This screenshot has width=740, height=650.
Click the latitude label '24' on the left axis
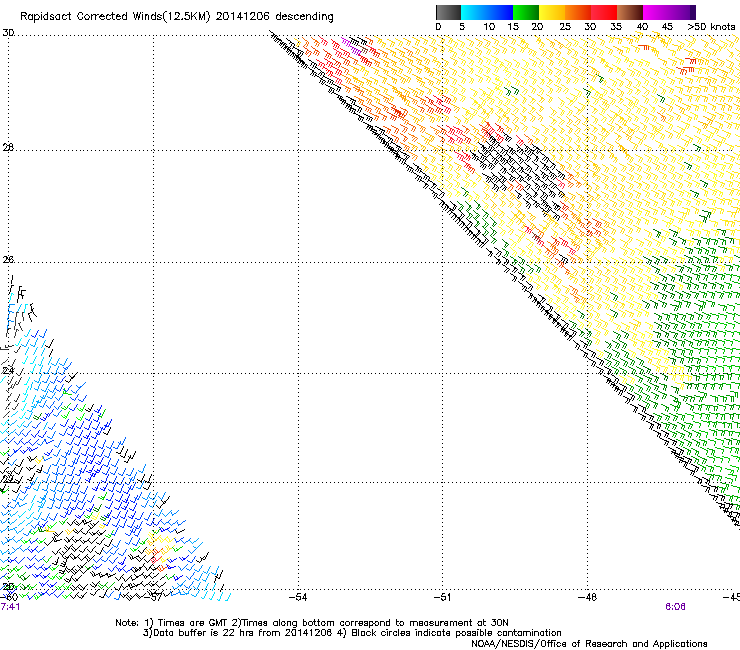coord(8,371)
